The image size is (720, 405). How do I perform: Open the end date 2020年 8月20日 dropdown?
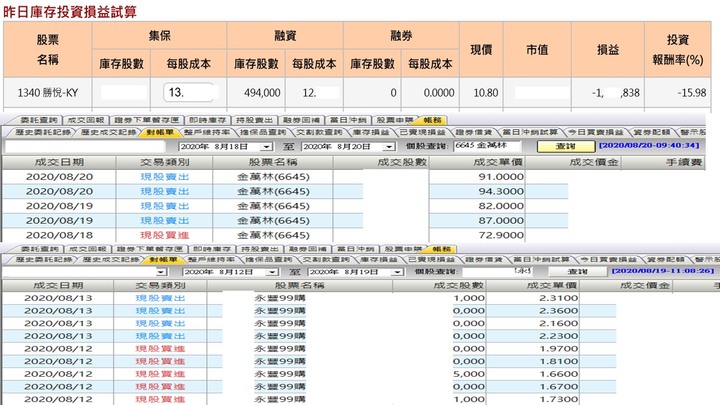click(x=389, y=146)
